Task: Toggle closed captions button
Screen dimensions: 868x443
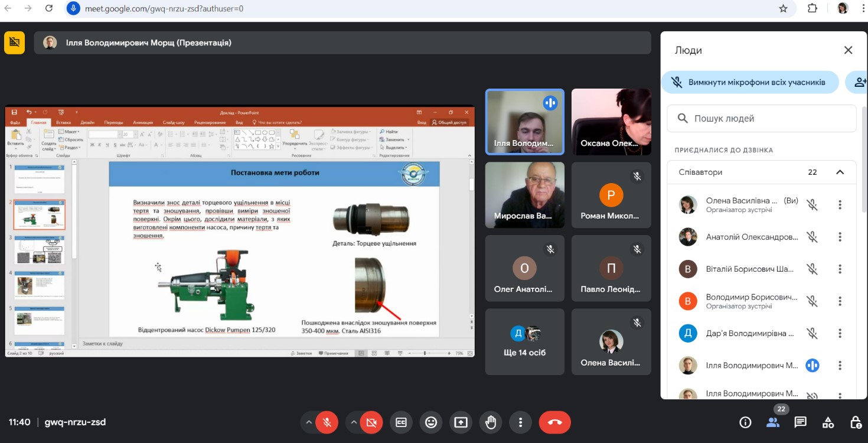Action: pos(402,422)
